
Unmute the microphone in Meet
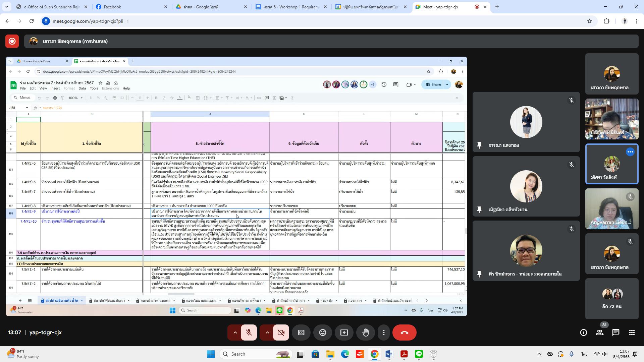click(x=249, y=333)
